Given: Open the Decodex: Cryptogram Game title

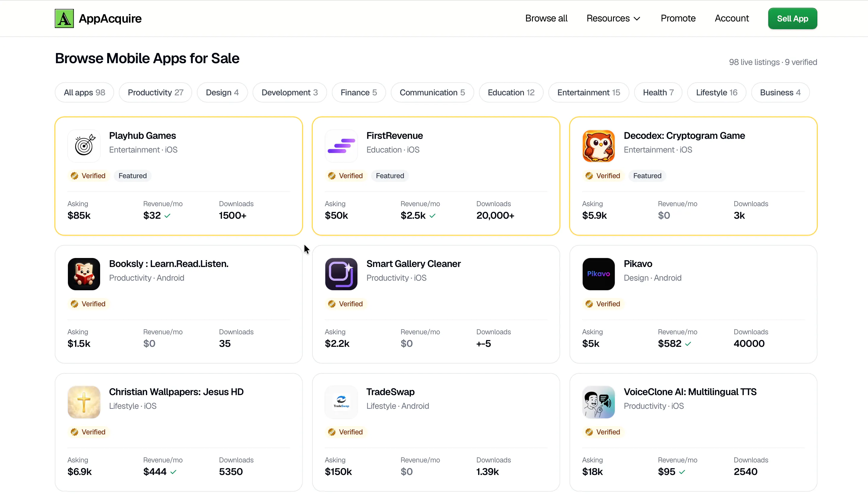Looking at the screenshot, I should [x=684, y=136].
